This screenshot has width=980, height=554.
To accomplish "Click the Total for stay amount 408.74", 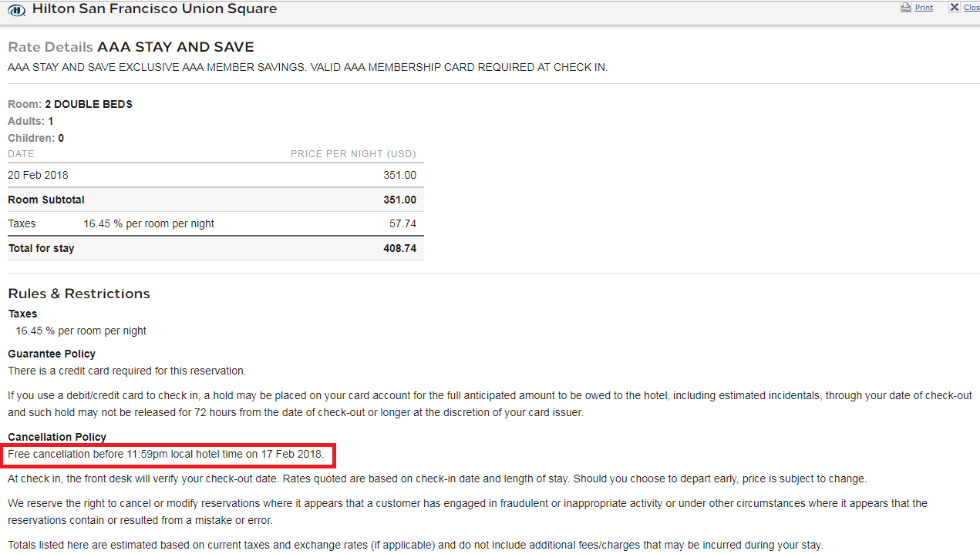I will tap(399, 248).
